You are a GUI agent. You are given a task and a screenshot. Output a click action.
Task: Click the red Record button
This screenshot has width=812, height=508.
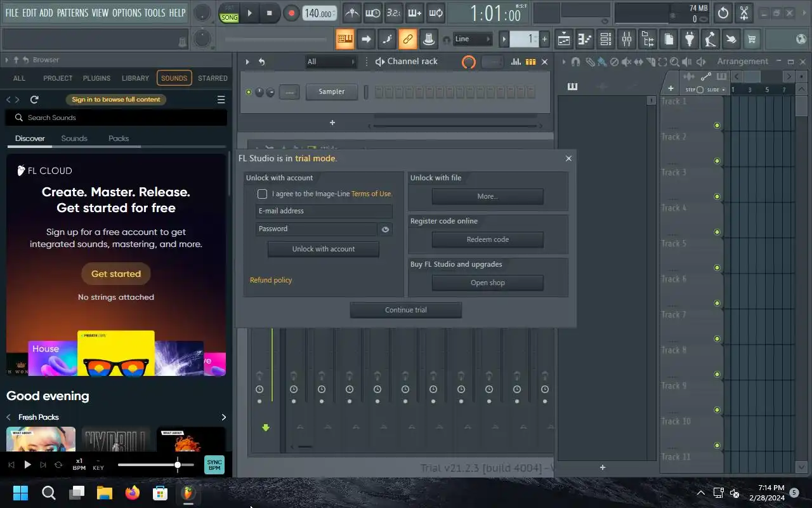pos(291,13)
